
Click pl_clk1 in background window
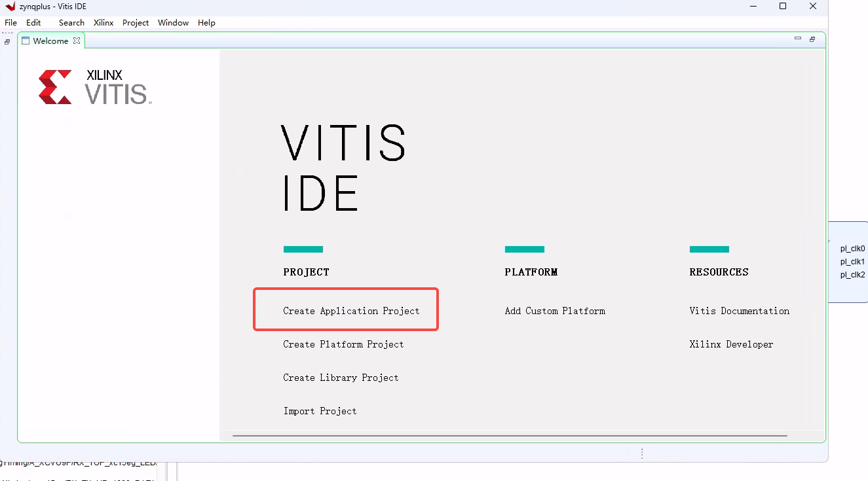click(x=852, y=262)
